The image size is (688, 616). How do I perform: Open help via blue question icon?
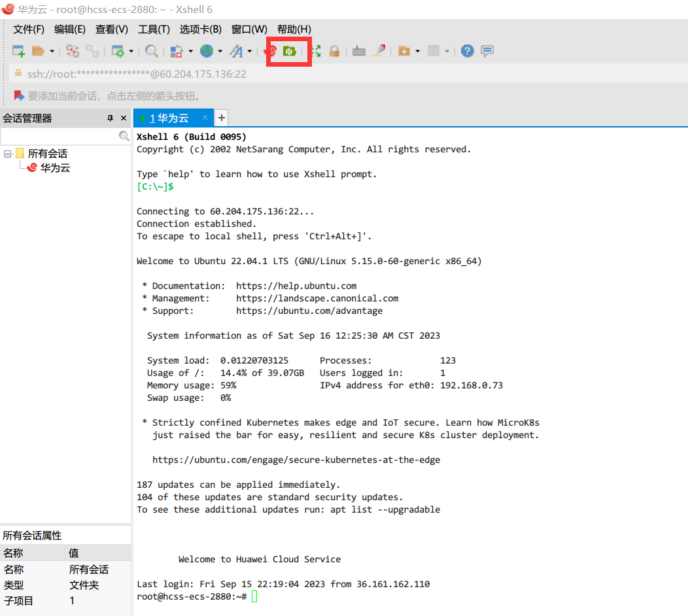click(468, 51)
